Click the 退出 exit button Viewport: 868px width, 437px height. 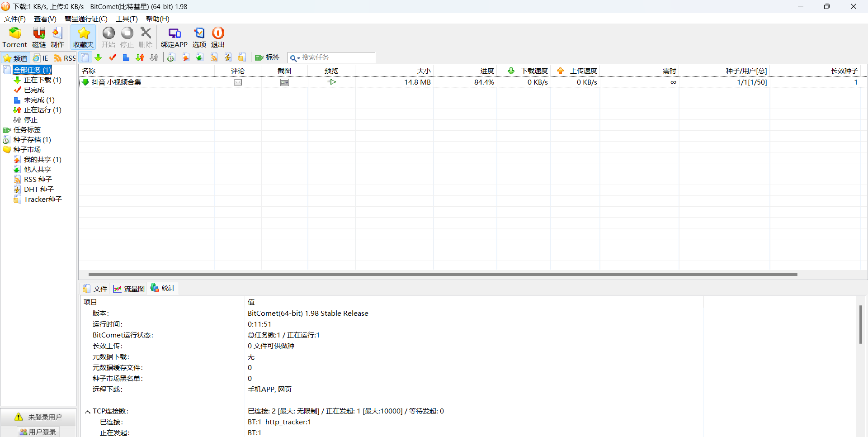pos(218,37)
